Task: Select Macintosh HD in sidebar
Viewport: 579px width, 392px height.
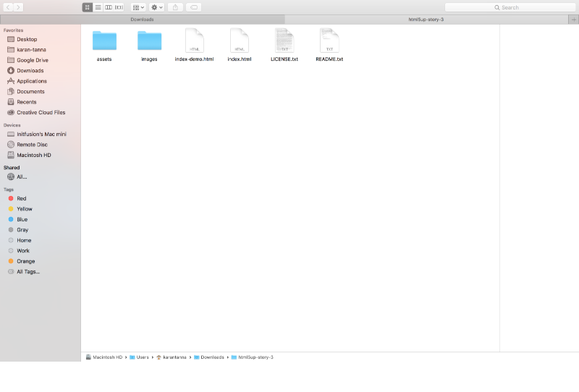Action: pos(41,155)
